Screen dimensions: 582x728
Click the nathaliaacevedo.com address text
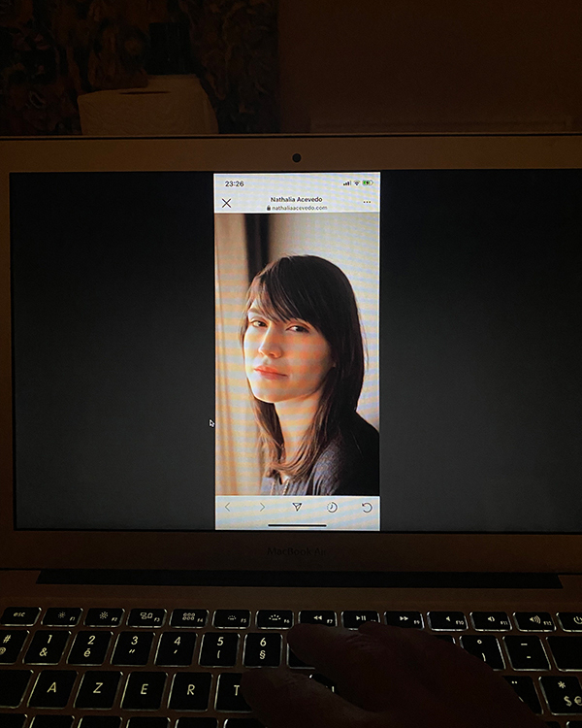pos(300,208)
